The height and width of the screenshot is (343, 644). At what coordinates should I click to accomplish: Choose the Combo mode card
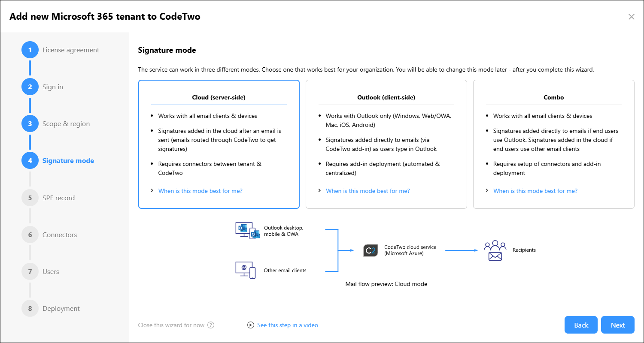coord(554,144)
